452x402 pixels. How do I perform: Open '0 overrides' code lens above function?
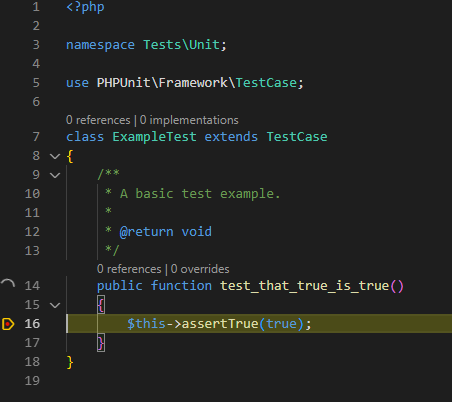pos(200,269)
